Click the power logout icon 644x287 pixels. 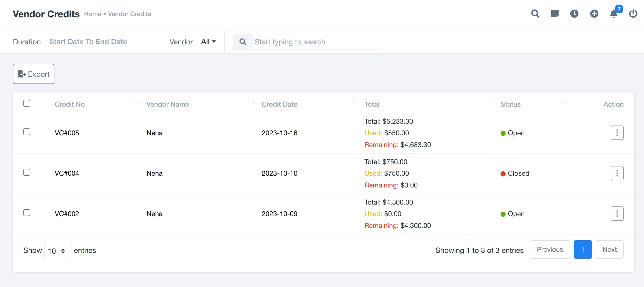pyautogui.click(x=633, y=14)
